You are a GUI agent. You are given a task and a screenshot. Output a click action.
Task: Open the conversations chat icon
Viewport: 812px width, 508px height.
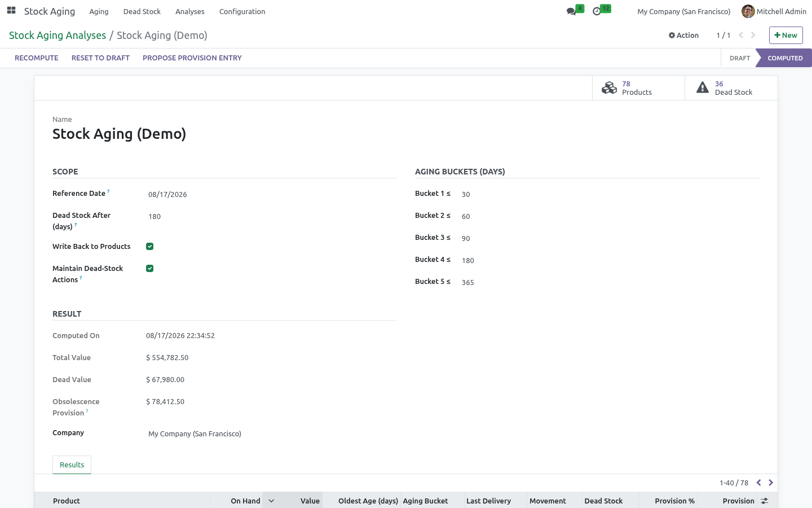571,11
